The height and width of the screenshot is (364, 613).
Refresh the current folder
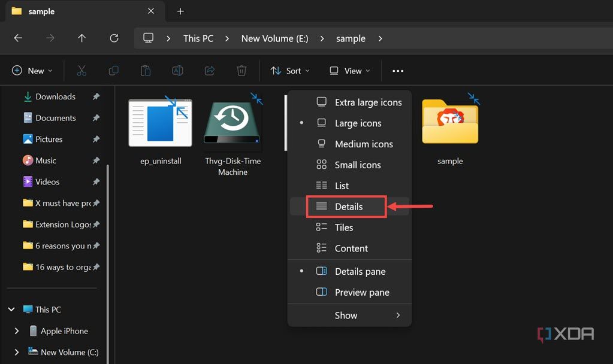[114, 38]
